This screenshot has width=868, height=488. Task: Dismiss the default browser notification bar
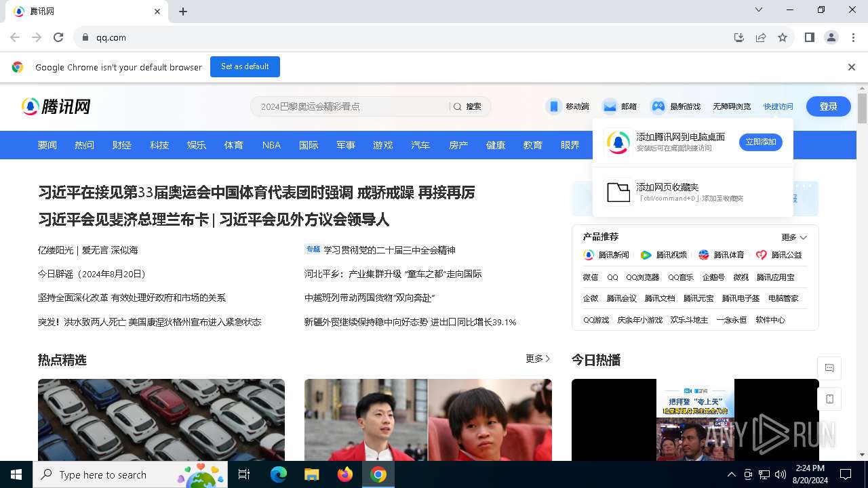tap(852, 67)
